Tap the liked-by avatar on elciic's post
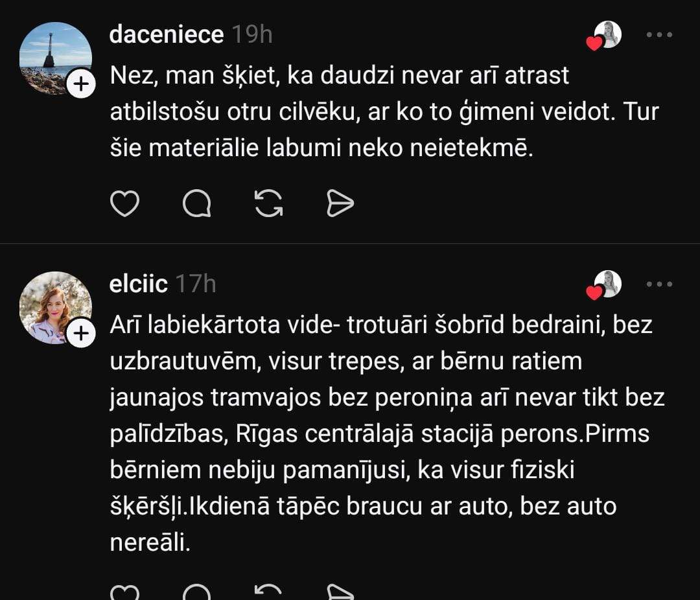The image size is (700, 600). point(607,284)
